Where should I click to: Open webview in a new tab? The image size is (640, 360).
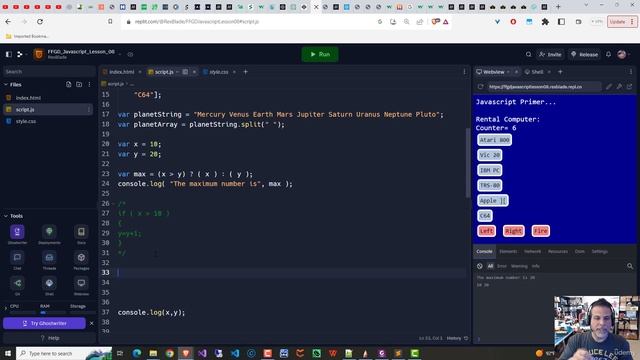click(x=629, y=87)
